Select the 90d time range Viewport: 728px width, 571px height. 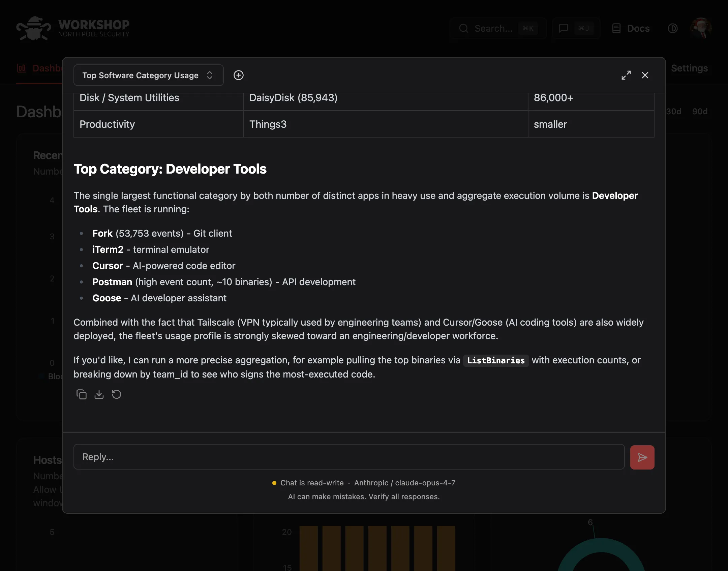pos(700,112)
